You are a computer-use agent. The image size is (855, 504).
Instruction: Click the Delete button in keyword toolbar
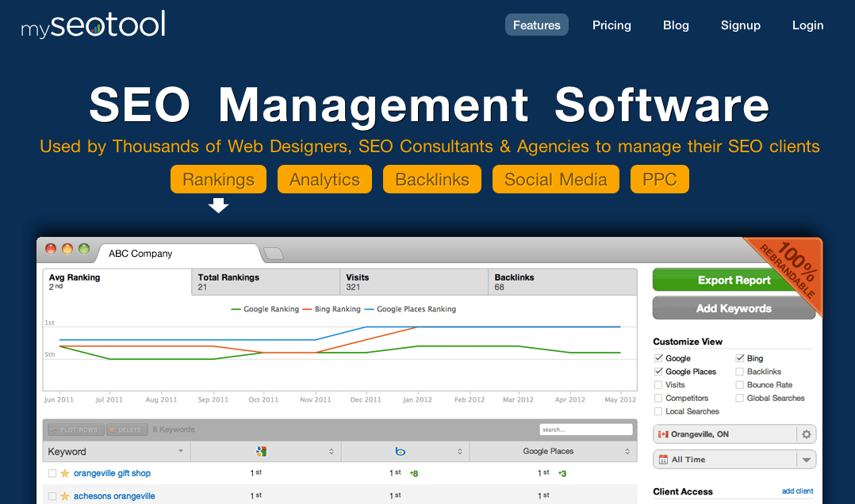pos(127,430)
